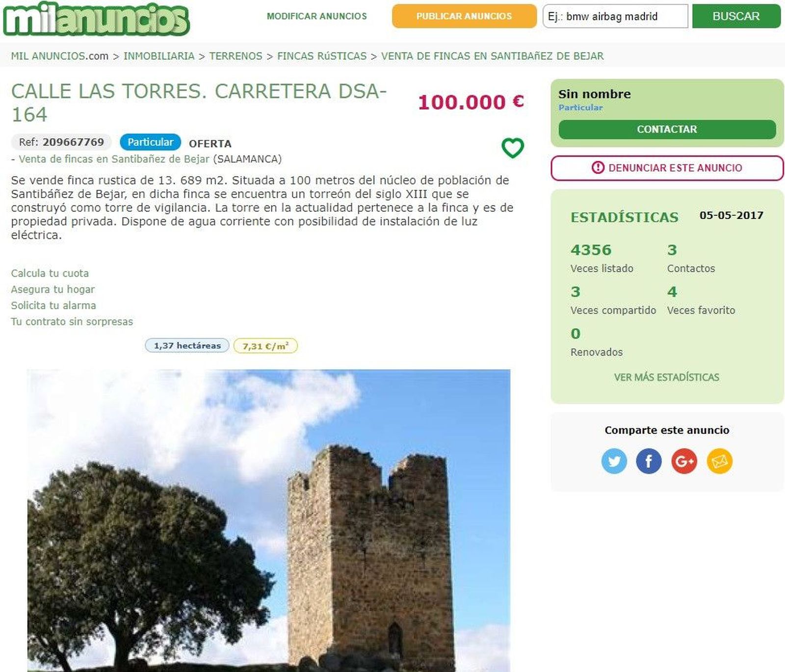The height and width of the screenshot is (672, 785).
Task: Expand Ver más estadísticas
Action: coord(667,377)
